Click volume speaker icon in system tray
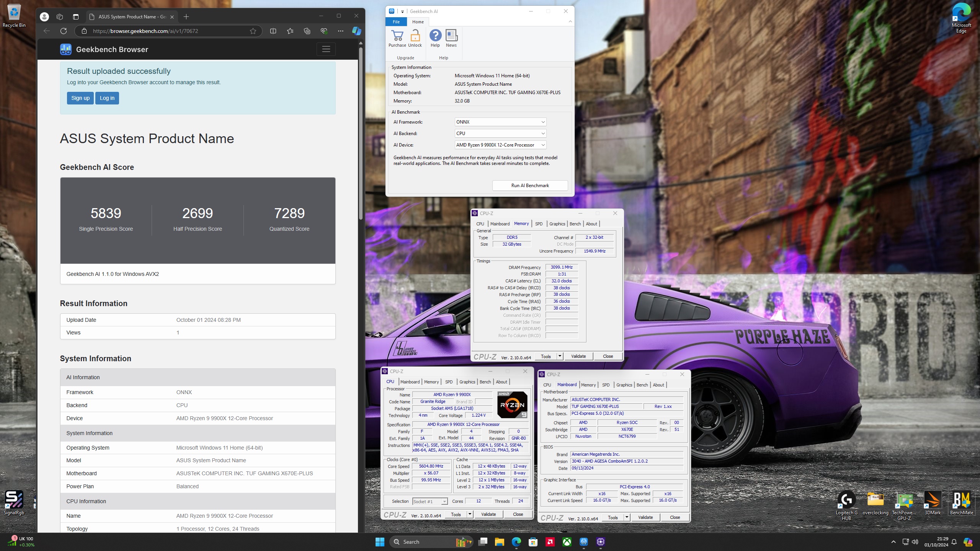 (915, 542)
